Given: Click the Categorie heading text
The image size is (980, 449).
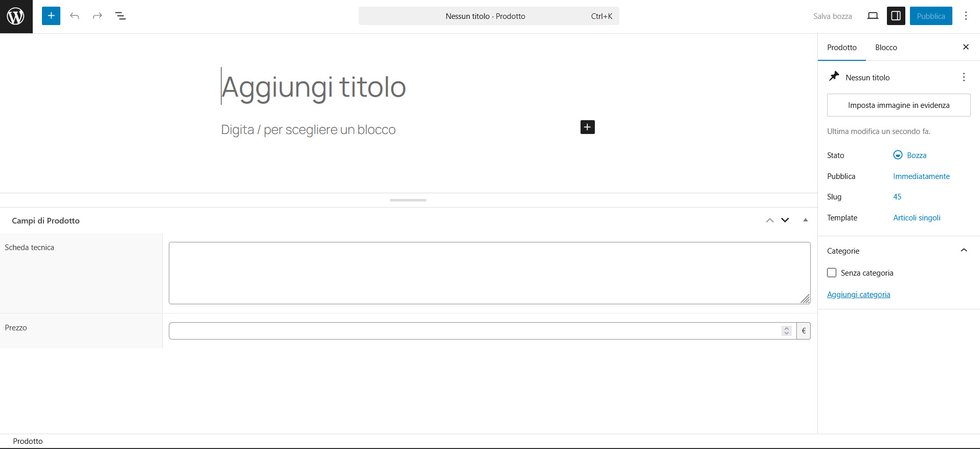Looking at the screenshot, I should (843, 251).
